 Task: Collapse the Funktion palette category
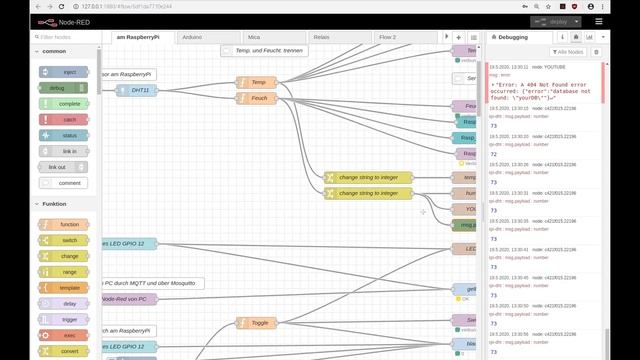37,204
